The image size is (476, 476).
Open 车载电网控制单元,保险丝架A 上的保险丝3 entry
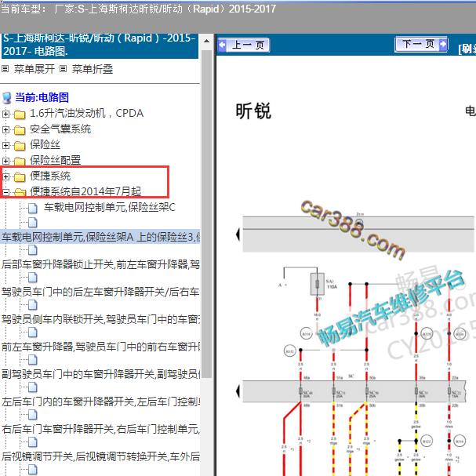100,237
